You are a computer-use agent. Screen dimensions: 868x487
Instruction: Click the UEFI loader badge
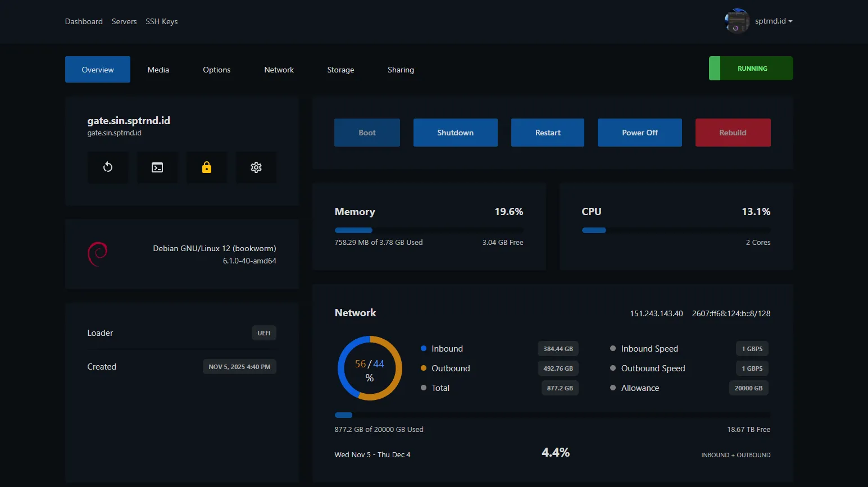pos(263,333)
